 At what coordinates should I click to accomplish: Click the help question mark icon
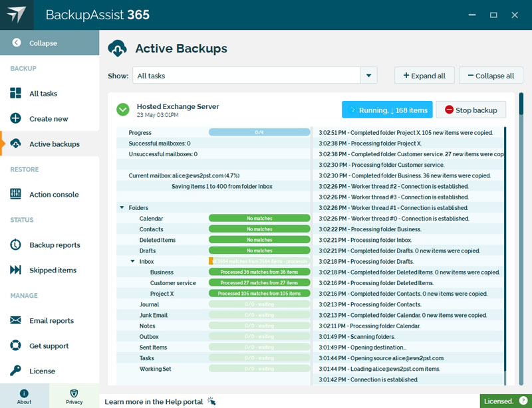(x=523, y=401)
